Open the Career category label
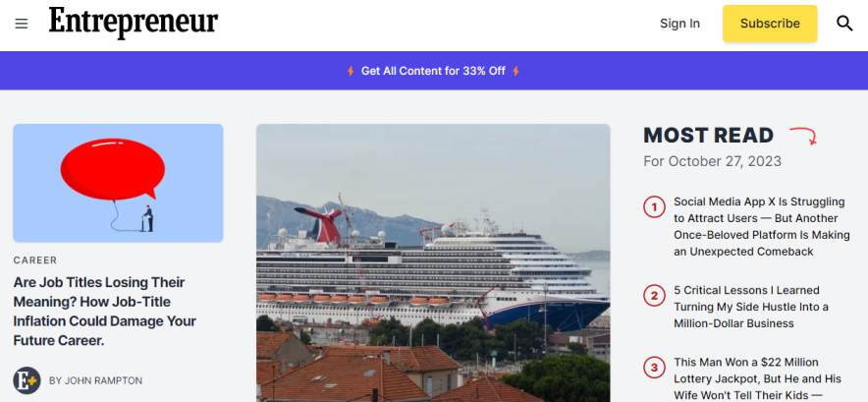This screenshot has width=868, height=402. point(35,260)
